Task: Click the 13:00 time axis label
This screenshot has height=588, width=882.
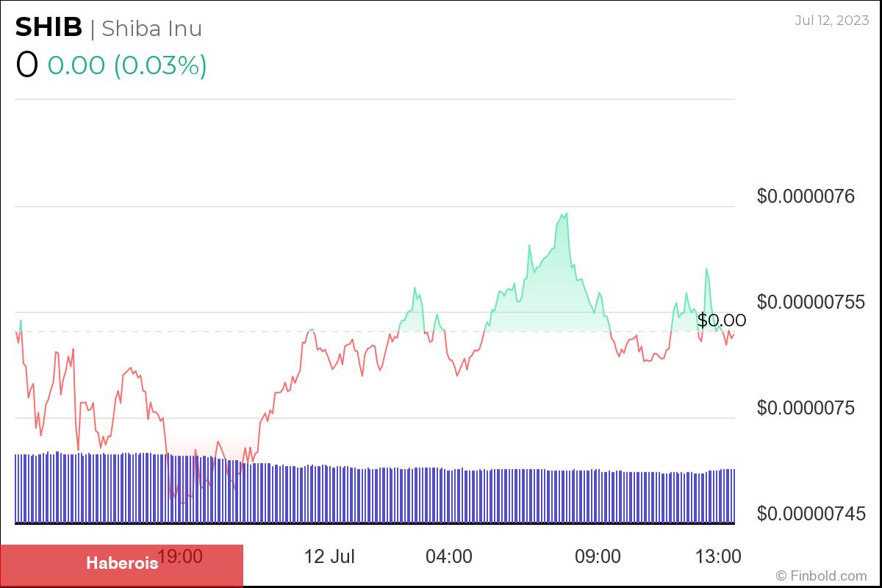Action: click(x=717, y=556)
